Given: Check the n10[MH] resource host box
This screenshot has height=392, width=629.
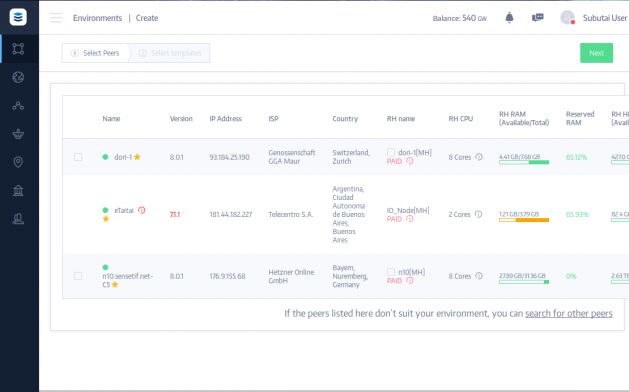Looking at the screenshot, I should 391,272.
